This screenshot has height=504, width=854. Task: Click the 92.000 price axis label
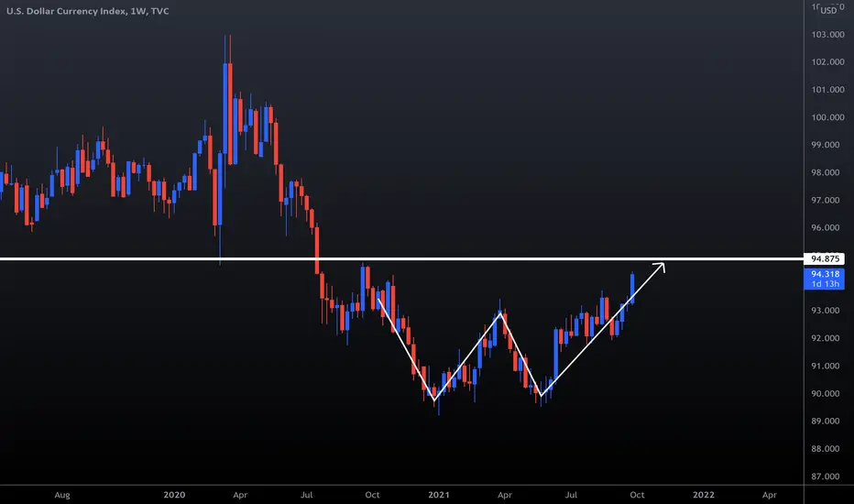click(x=825, y=338)
